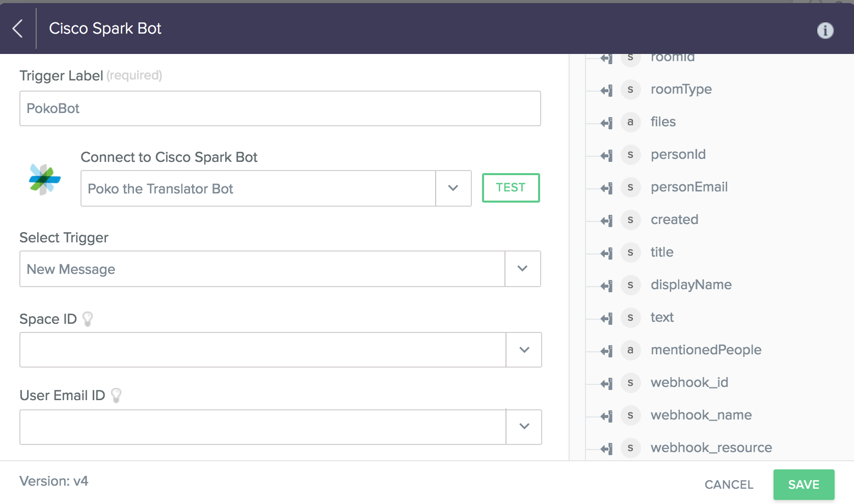Click the output arrow icon beside text
The height and width of the screenshot is (504, 854).
coord(606,318)
